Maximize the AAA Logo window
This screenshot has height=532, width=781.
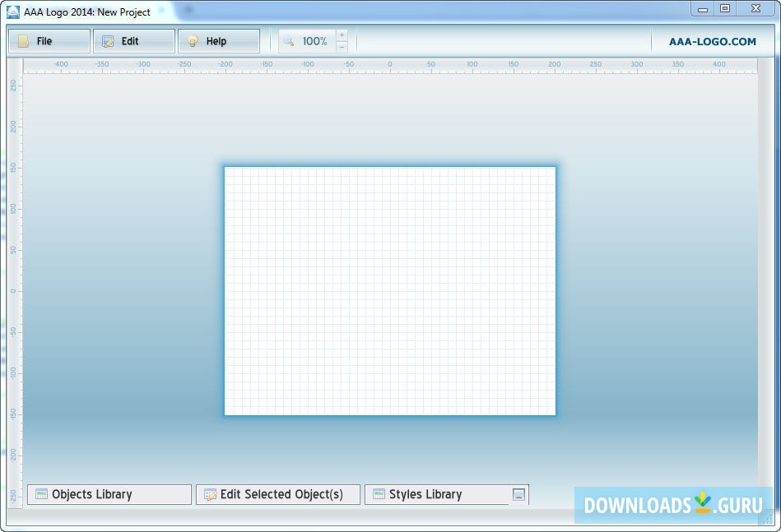[x=725, y=9]
